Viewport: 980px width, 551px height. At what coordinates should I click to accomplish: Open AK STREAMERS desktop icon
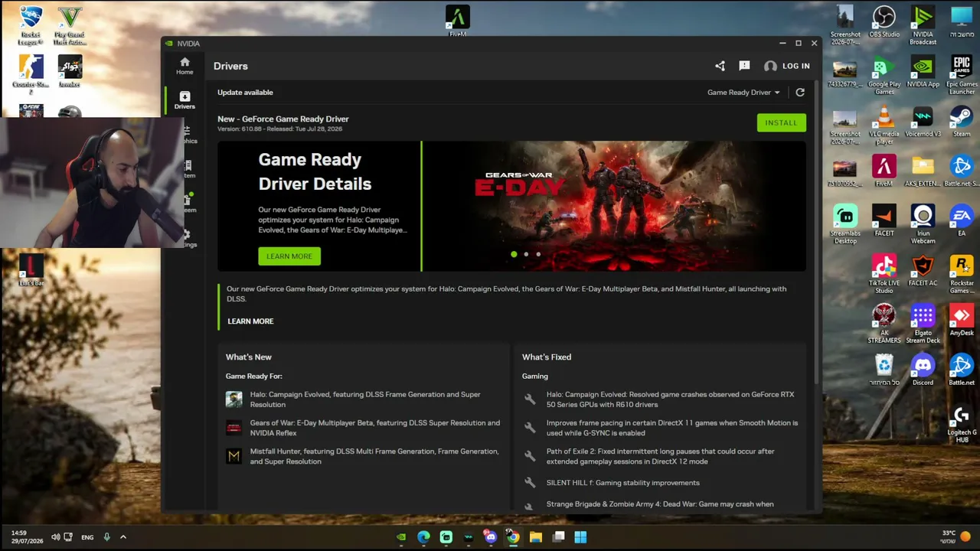(x=884, y=324)
